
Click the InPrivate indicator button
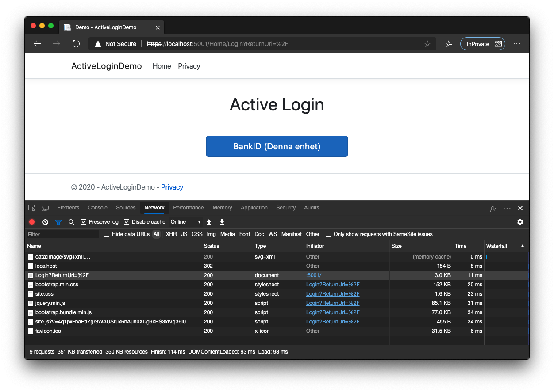tap(483, 44)
